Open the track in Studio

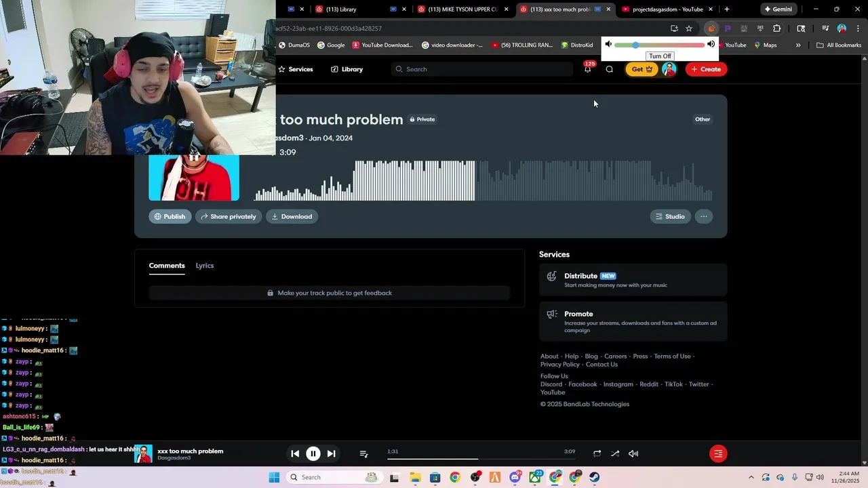670,216
